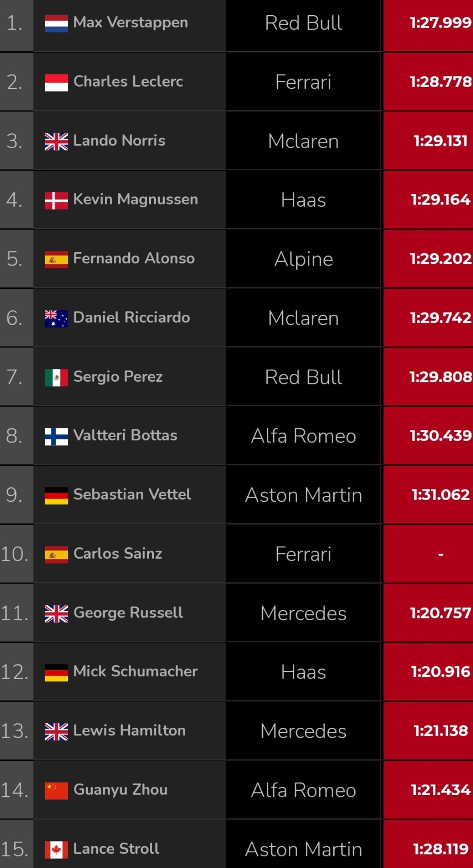The width and height of the screenshot is (473, 868).
Task: Click the 1:31.062 lap time
Action: click(440, 495)
